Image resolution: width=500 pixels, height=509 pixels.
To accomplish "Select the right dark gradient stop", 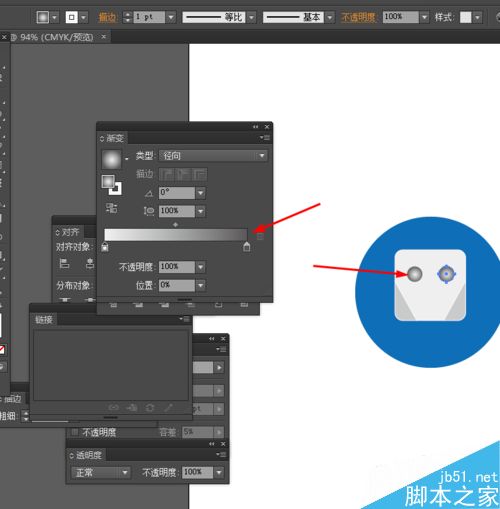I will pos(247,247).
